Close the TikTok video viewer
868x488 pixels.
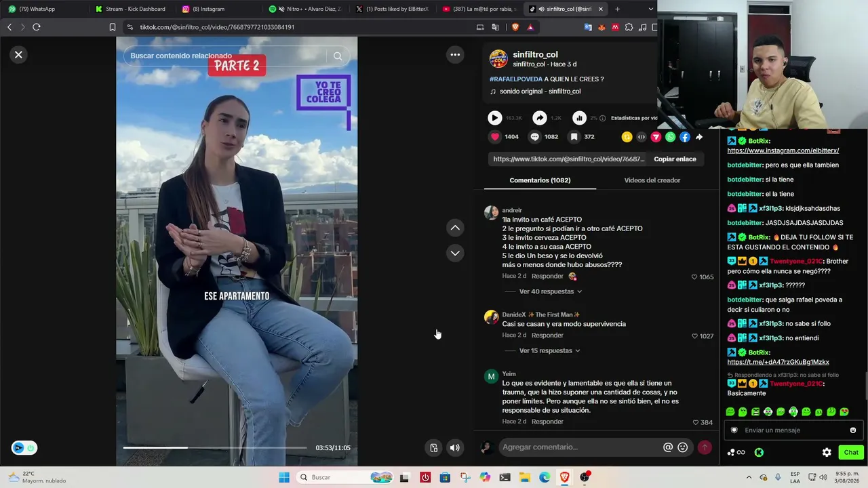click(18, 55)
